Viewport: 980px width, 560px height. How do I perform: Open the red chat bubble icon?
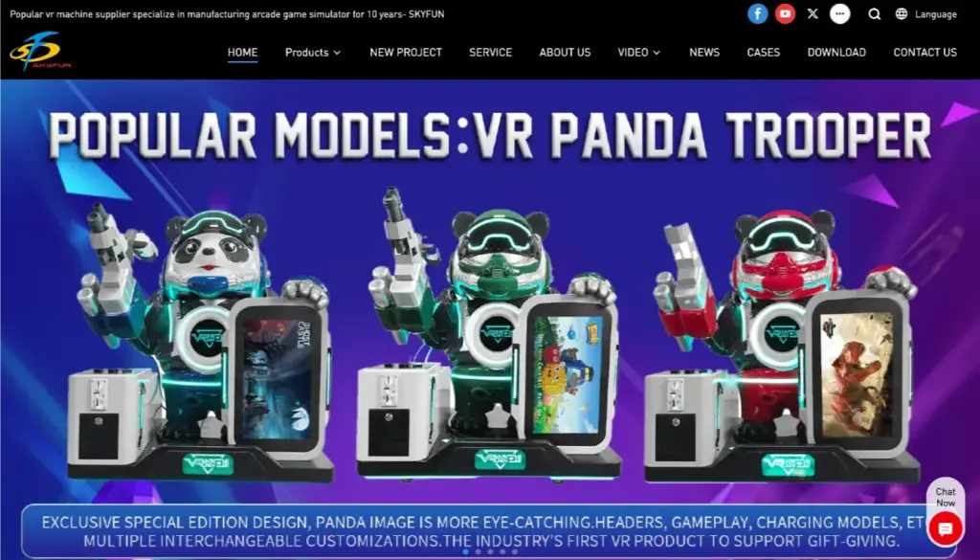tap(945, 529)
